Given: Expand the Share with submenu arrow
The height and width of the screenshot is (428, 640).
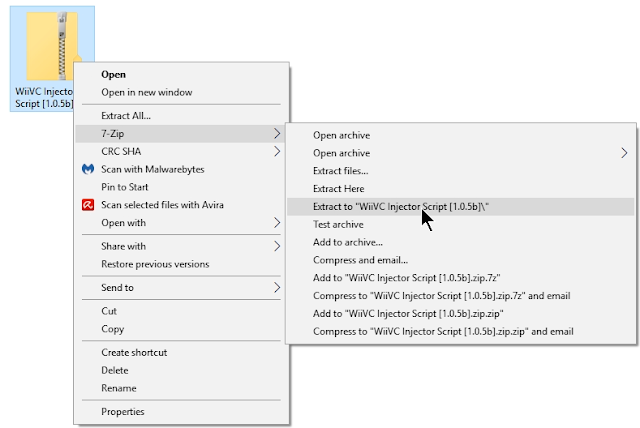Looking at the screenshot, I should 276,246.
